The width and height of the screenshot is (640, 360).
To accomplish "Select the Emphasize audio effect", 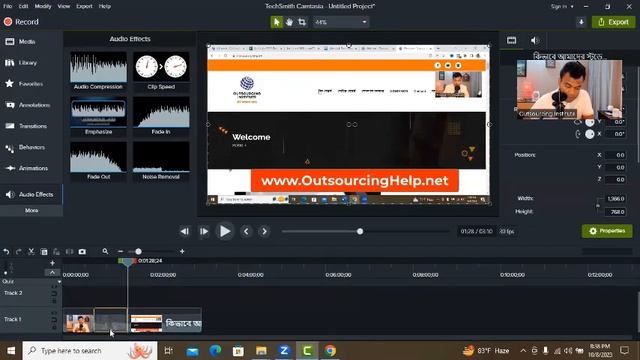I will [x=98, y=116].
